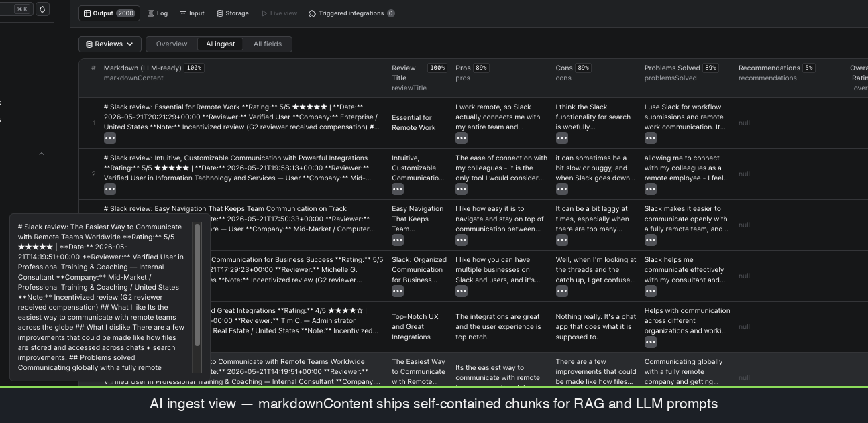Viewport: 868px width, 423px height.
Task: Click the 'Top-Notch UX and Great Integrations' cell
Action: click(x=416, y=326)
